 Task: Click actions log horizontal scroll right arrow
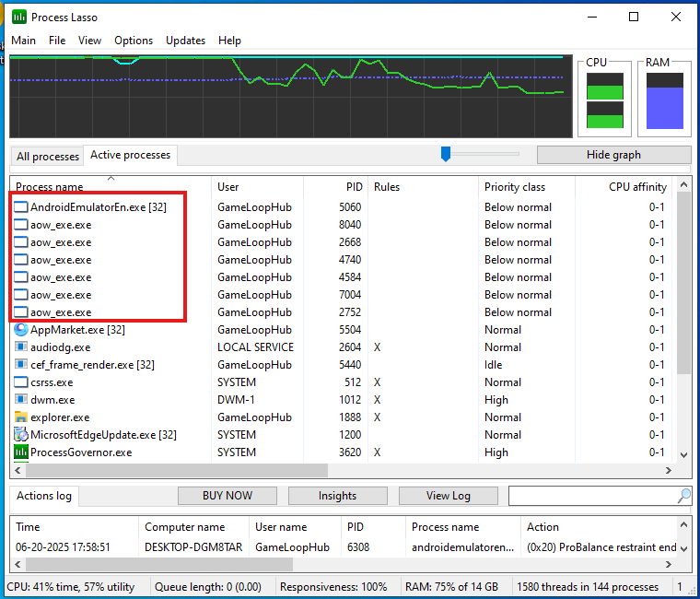669,565
